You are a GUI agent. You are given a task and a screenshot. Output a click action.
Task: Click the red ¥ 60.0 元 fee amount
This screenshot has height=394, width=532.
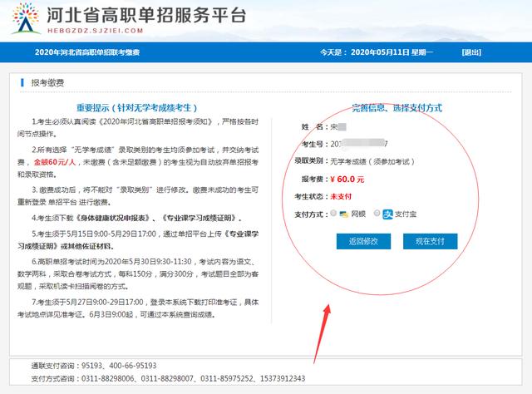tap(347, 180)
